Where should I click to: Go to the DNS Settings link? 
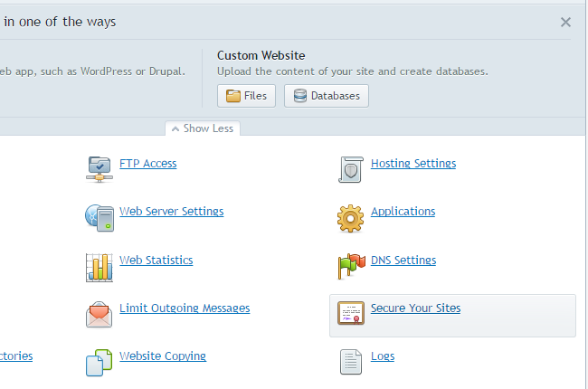(403, 261)
